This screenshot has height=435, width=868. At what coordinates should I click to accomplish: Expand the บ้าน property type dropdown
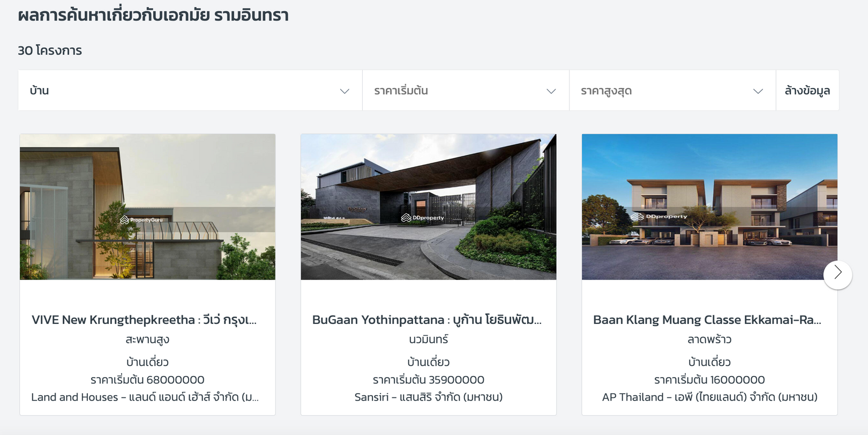pyautogui.click(x=190, y=91)
